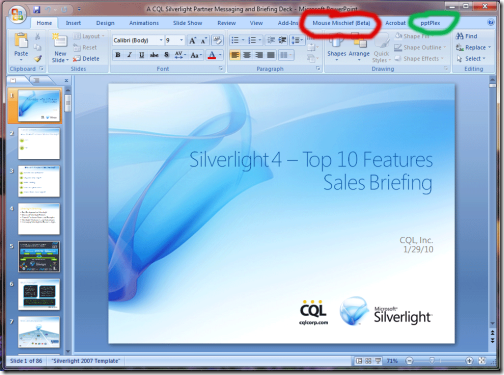The height and width of the screenshot is (375, 504).
Task: Start slide show from status bar
Action: click(378, 361)
